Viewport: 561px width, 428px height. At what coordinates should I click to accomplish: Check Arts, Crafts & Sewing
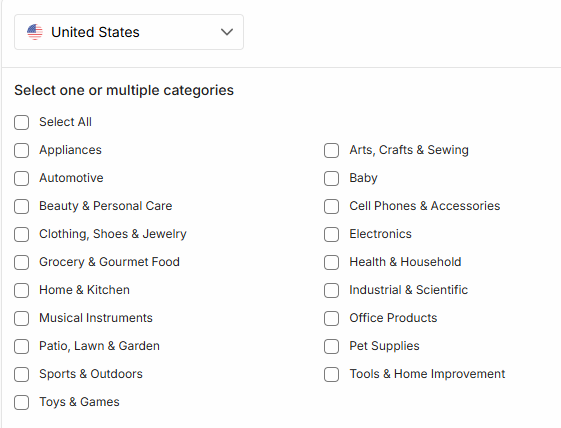click(x=331, y=150)
